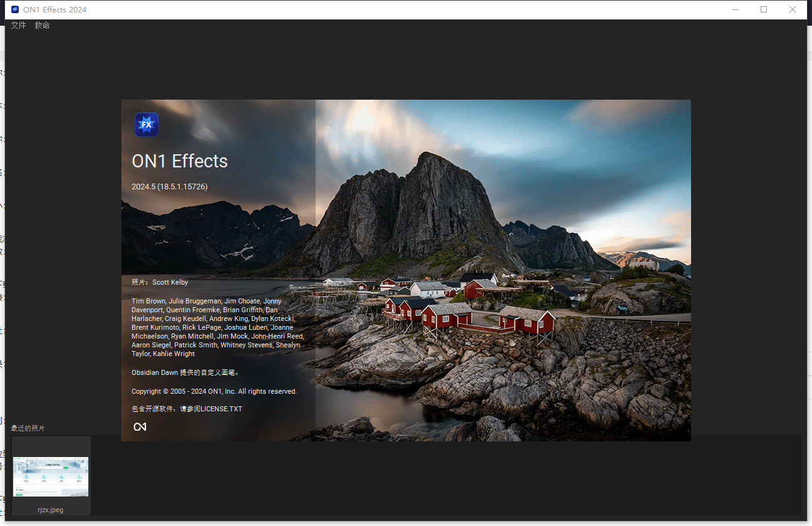Click the 最近的照片 heading

[x=28, y=428]
